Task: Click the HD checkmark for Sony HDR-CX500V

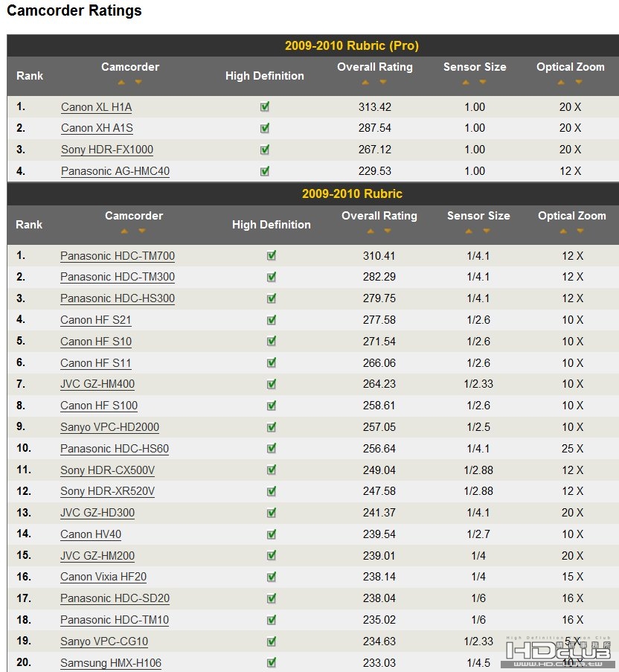Action: [x=271, y=470]
